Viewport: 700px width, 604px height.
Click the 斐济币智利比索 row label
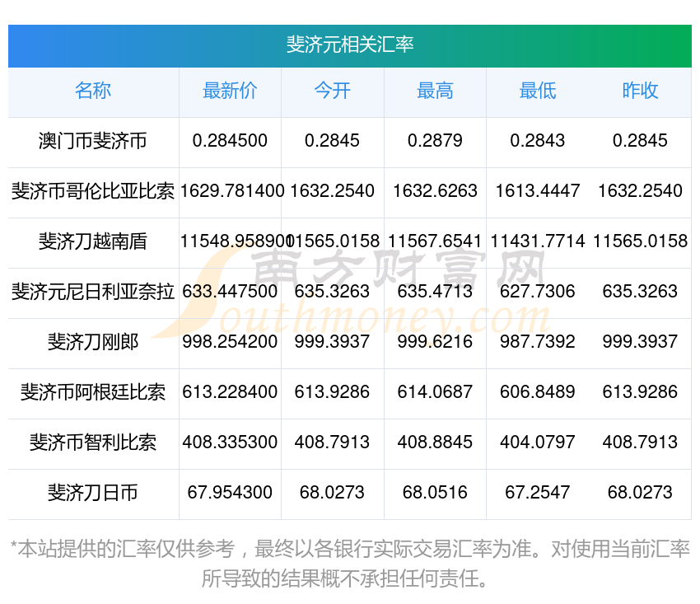(93, 442)
